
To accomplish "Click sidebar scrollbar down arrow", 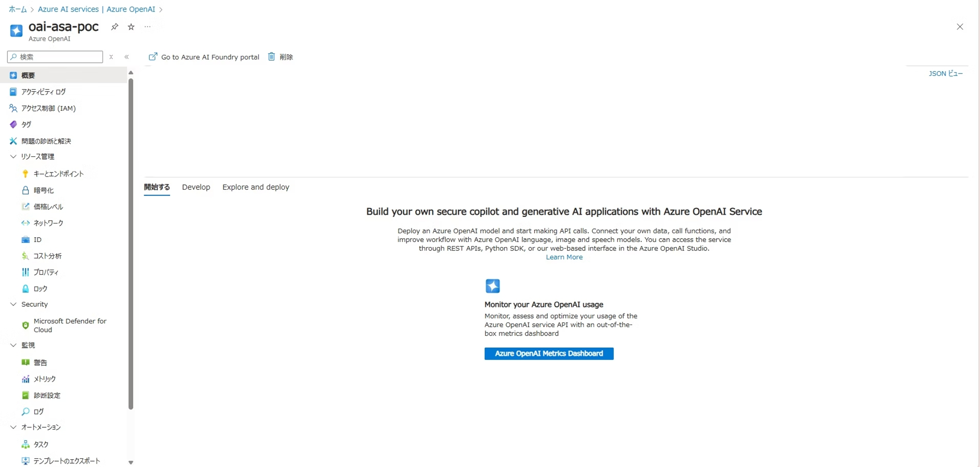I will [131, 462].
